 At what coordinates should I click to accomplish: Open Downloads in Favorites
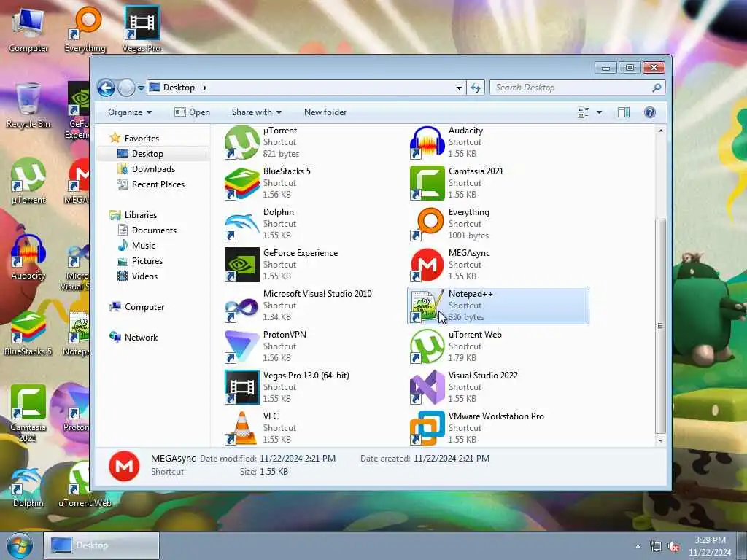click(153, 169)
